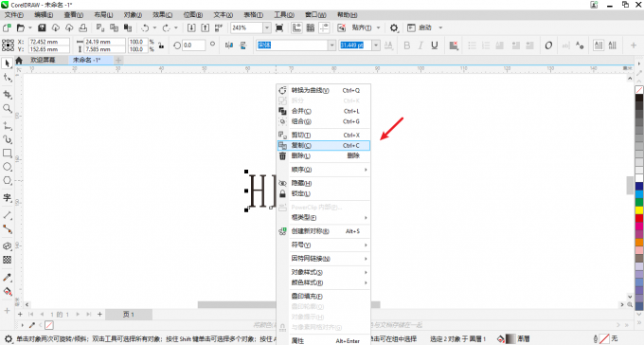Select the Transparency checkerboard tool

[x=7, y=260]
